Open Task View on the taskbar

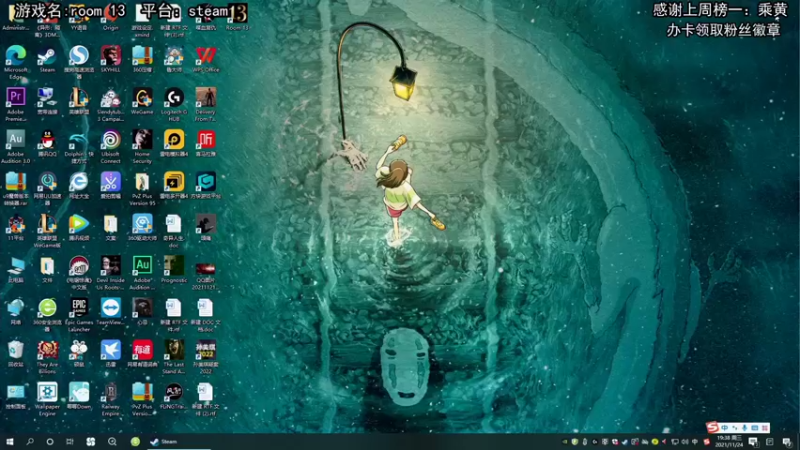tap(70, 442)
